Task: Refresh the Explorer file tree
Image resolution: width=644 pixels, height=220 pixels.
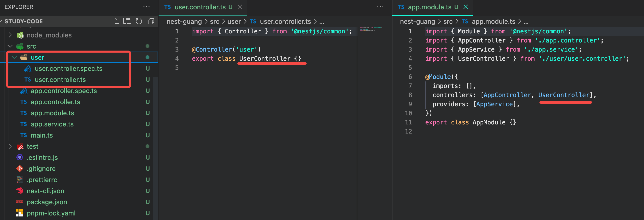Action: (139, 21)
